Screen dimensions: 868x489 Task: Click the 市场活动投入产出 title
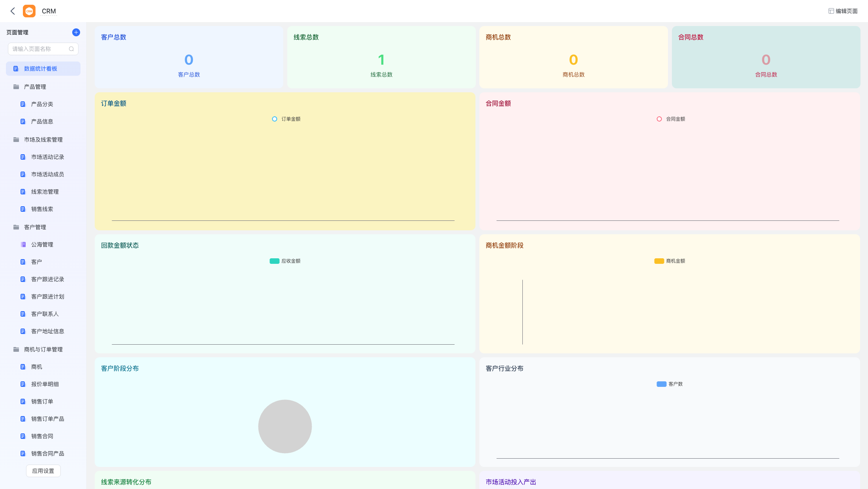[511, 482]
